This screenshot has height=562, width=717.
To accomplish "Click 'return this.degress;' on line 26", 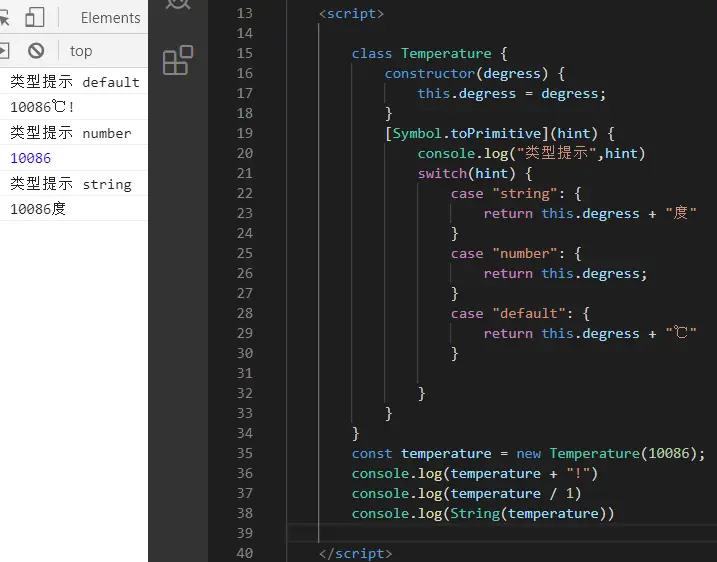I will [565, 274].
